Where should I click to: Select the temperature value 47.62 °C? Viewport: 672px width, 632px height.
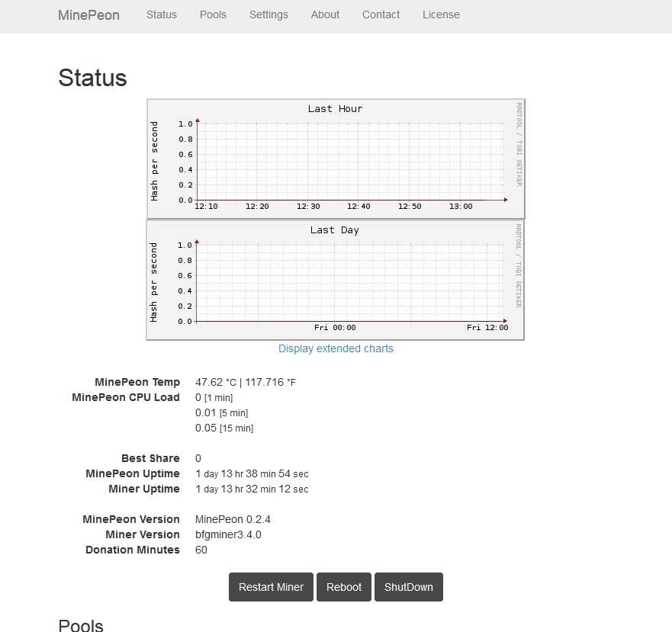point(216,382)
